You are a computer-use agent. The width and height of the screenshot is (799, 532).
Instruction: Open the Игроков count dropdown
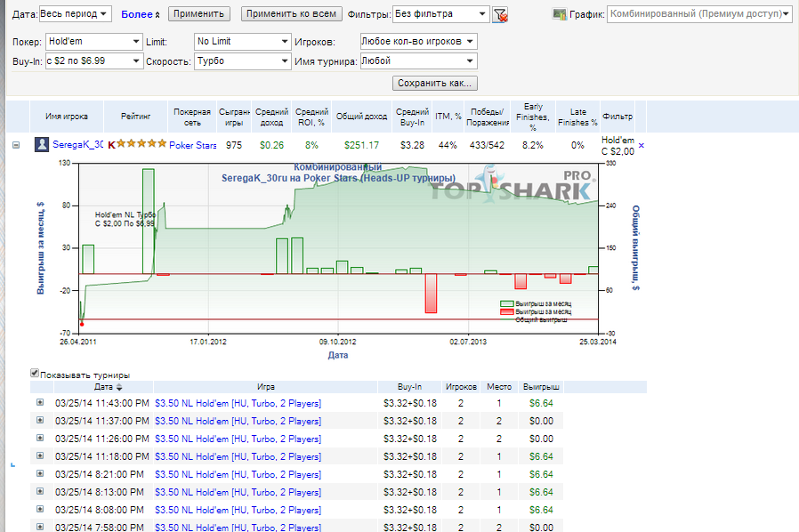[418, 41]
